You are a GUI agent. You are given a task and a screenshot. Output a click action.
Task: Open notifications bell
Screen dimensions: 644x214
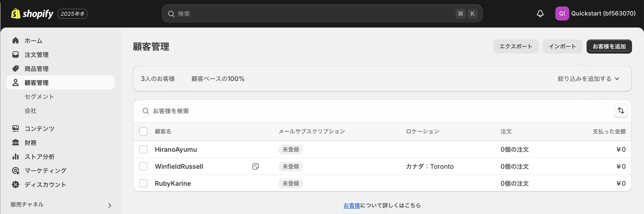[540, 13]
